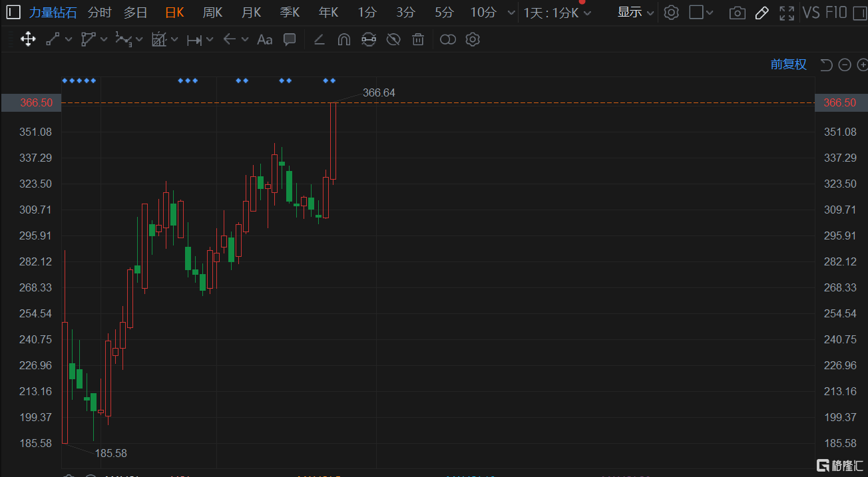Image resolution: width=868 pixels, height=477 pixels.
Task: Switch to the 周K weekly tab
Action: pyautogui.click(x=212, y=13)
